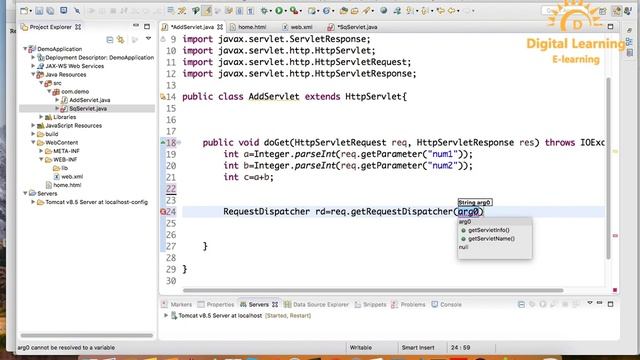The image size is (640, 360).
Task: Click the editor horizontal scrollbar
Action: (373, 291)
